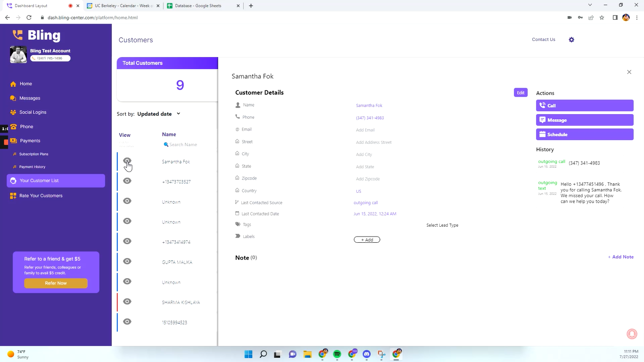Viewport: 644px width, 362px height.
Task: Open taskbar Search
Action: point(263,354)
